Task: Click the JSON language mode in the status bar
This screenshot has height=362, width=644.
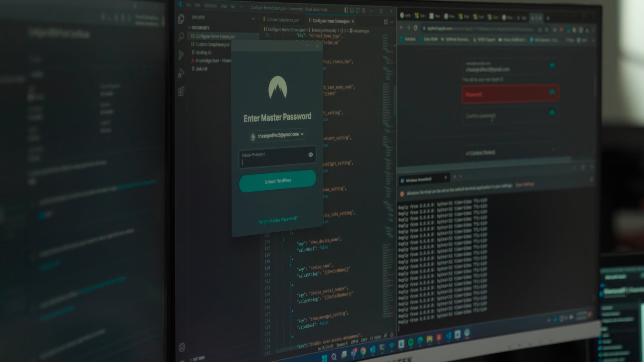Action: pyautogui.click(x=375, y=338)
